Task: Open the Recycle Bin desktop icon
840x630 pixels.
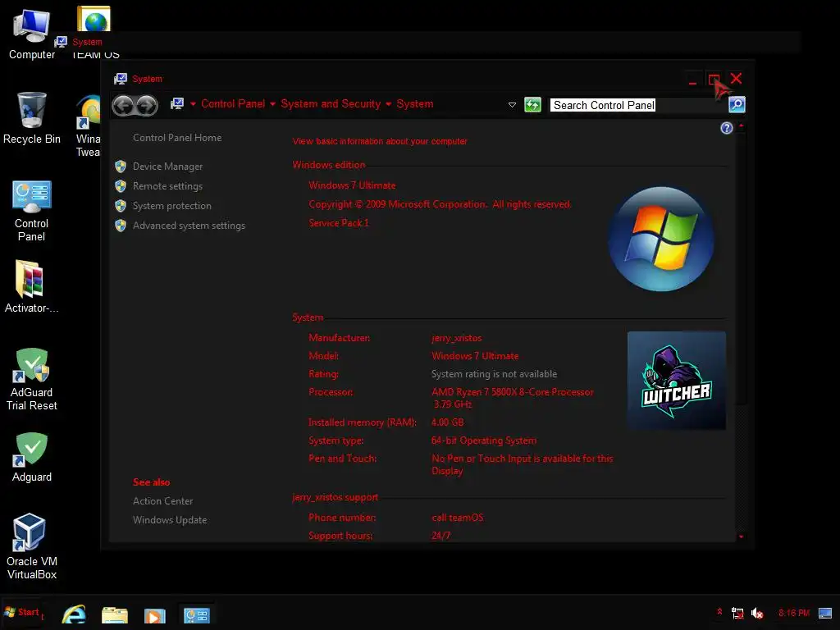Action: (32, 118)
